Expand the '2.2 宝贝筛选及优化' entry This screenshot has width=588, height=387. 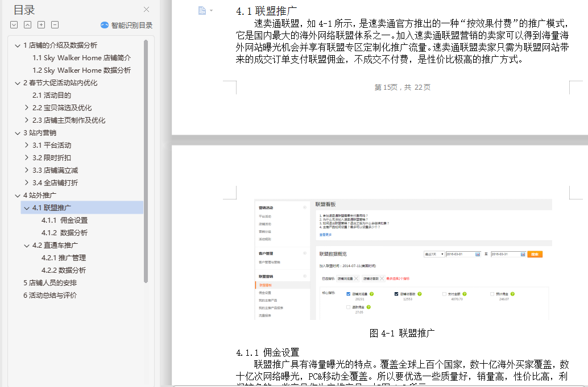26,107
